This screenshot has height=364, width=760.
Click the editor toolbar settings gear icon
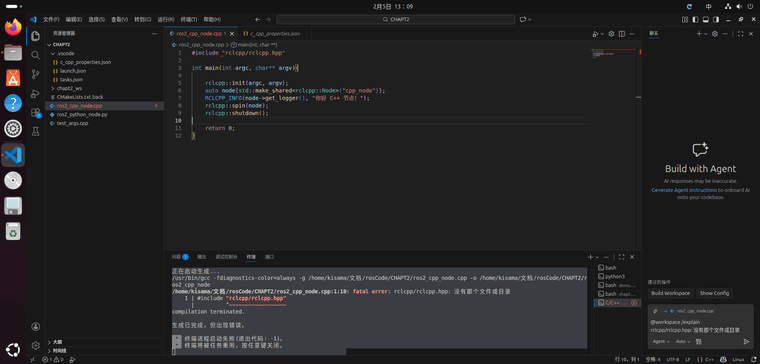pyautogui.click(x=611, y=34)
